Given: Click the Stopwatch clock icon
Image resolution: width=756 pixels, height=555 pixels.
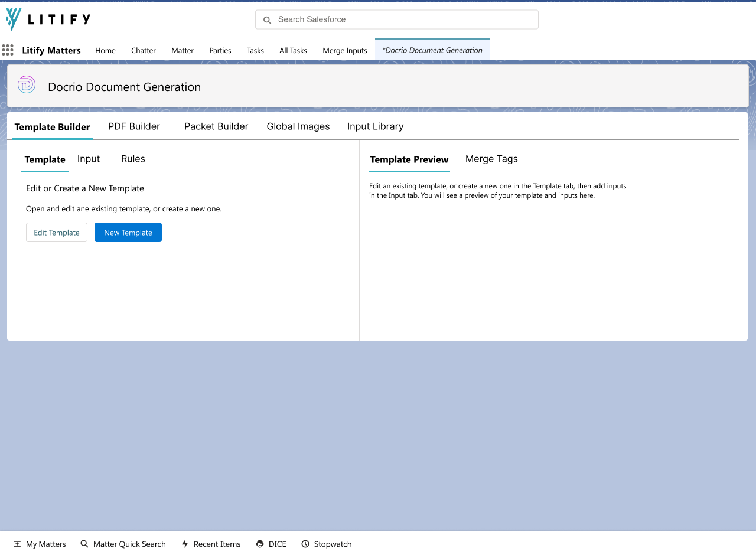Looking at the screenshot, I should (x=305, y=544).
